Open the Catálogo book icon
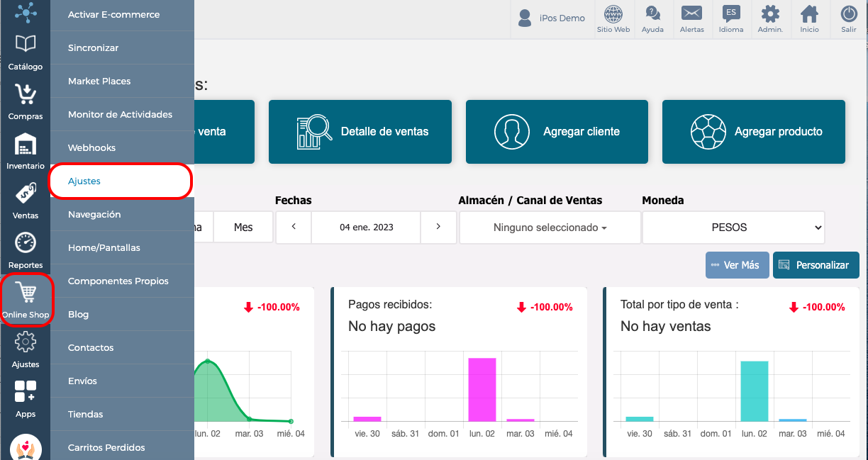 pos(26,44)
